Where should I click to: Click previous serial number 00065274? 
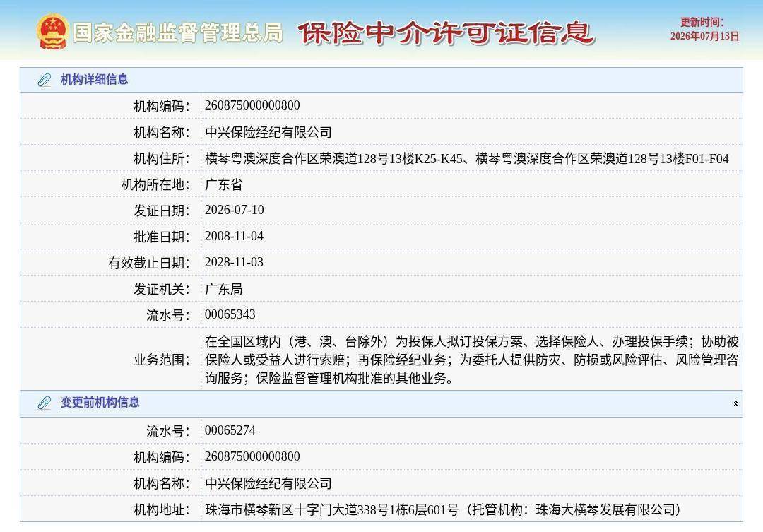[x=230, y=430]
